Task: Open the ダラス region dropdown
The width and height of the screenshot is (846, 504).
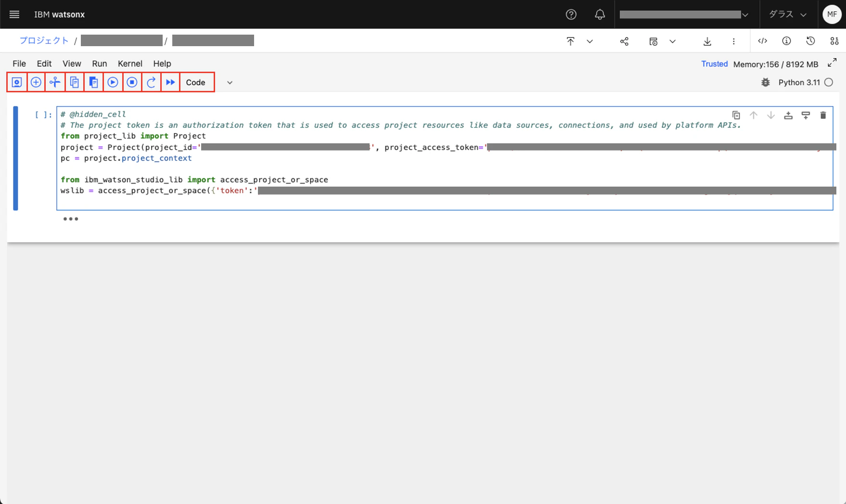Action: pyautogui.click(x=787, y=14)
